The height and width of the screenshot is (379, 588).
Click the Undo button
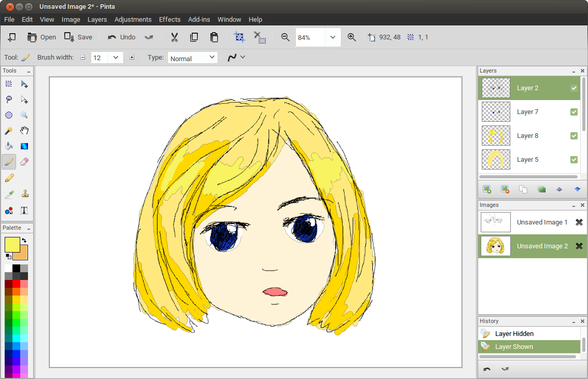121,37
